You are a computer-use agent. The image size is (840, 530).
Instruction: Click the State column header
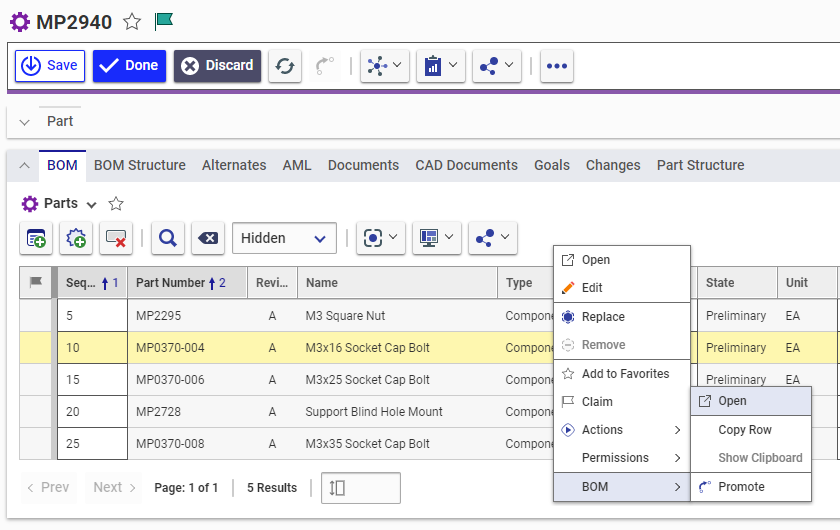tap(738, 282)
